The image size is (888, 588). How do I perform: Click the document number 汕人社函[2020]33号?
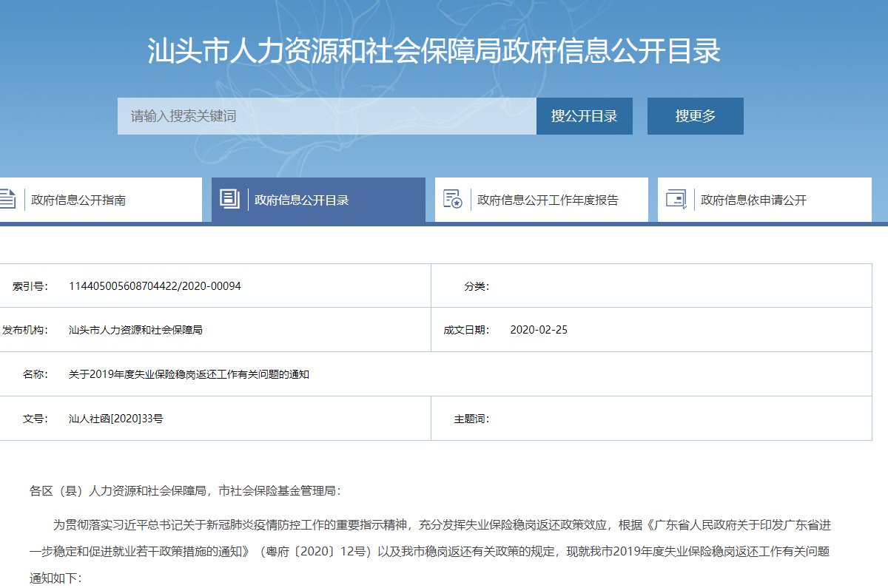pyautogui.click(x=115, y=419)
